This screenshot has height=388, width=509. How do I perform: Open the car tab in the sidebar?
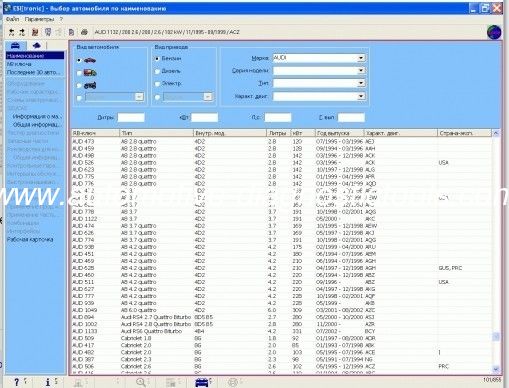tap(15, 45)
